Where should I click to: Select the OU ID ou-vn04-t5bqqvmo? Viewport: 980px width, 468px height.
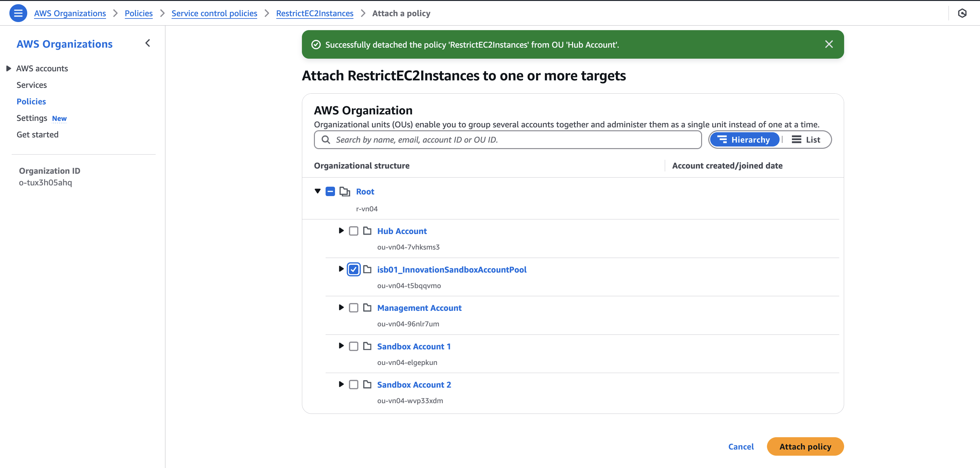click(409, 286)
